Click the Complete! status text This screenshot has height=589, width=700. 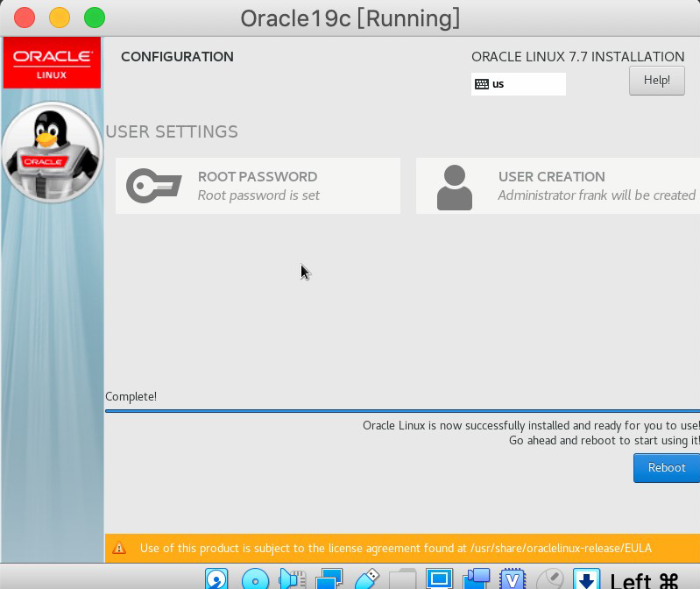pos(131,396)
